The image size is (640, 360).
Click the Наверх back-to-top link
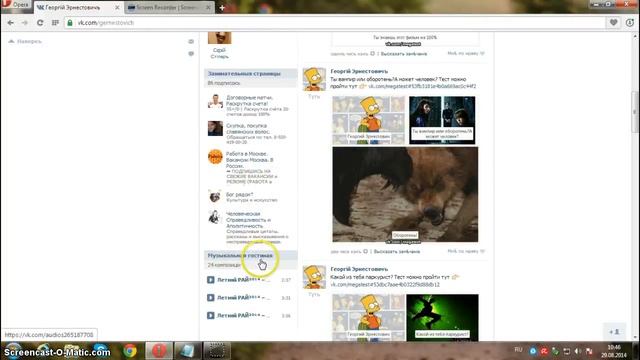tap(25, 41)
